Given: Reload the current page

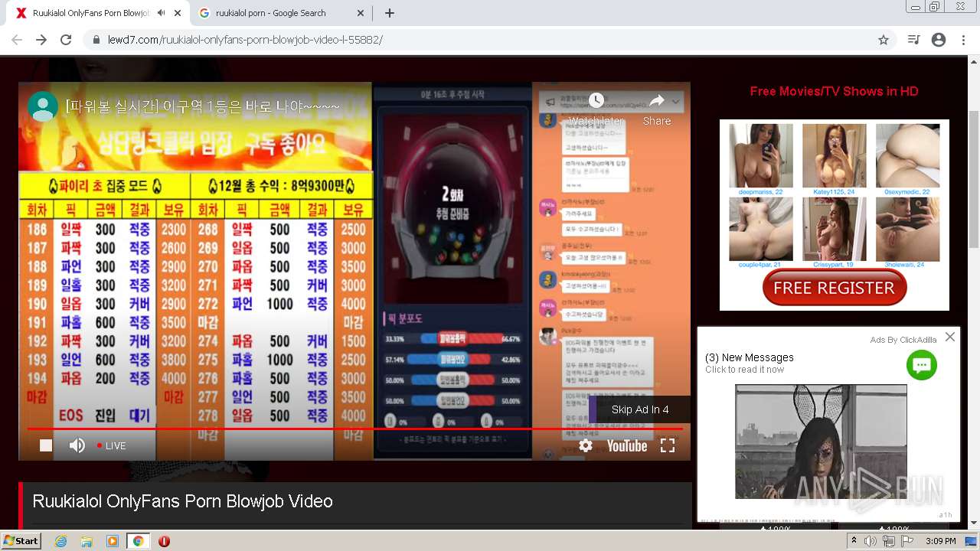Looking at the screenshot, I should [66, 40].
